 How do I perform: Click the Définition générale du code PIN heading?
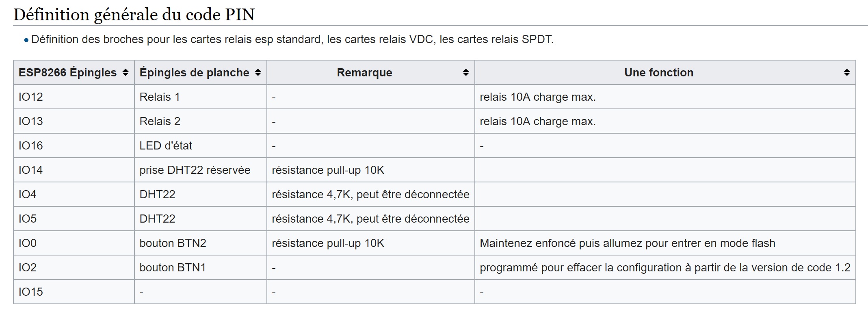pos(134,13)
